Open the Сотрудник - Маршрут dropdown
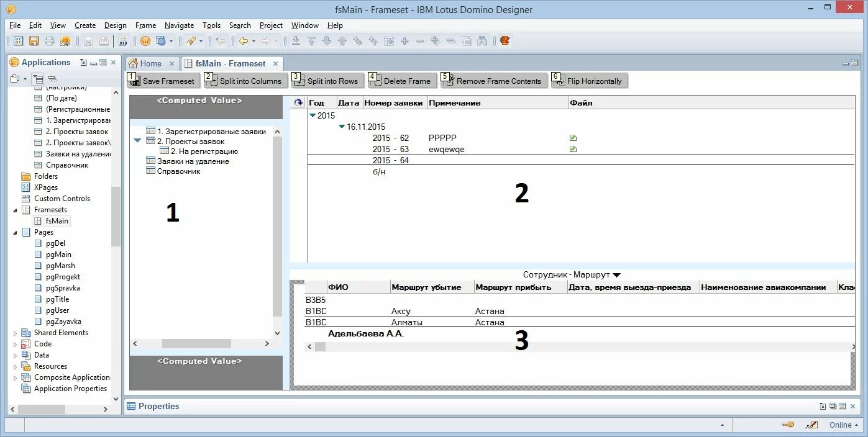The width and height of the screenshot is (868, 437). pyautogui.click(x=616, y=274)
